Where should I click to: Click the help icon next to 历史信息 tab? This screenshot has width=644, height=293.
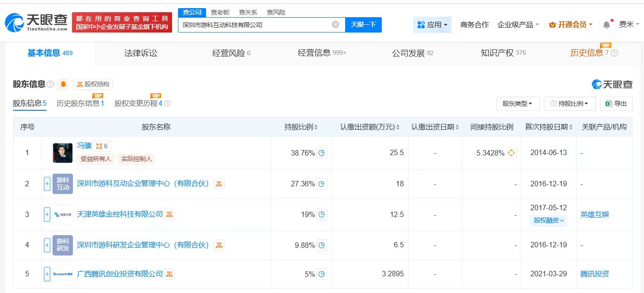[x=614, y=53]
